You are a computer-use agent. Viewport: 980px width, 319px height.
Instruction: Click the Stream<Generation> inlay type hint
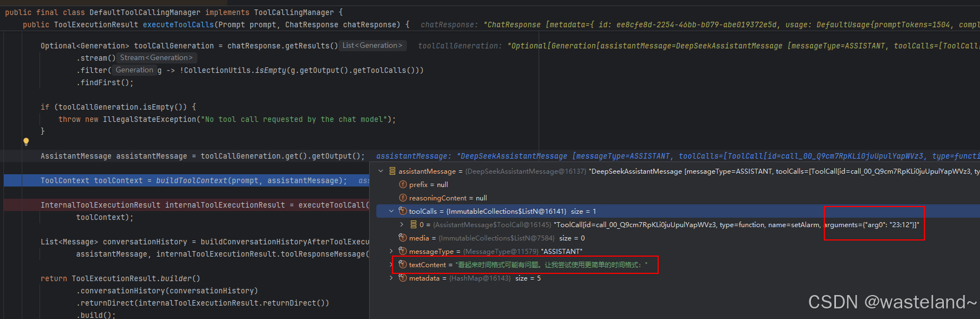point(157,58)
